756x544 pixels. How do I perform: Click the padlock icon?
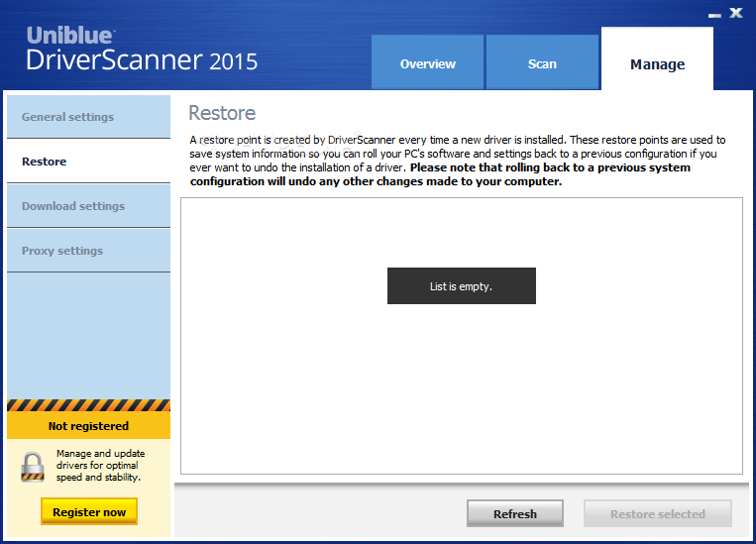33,467
